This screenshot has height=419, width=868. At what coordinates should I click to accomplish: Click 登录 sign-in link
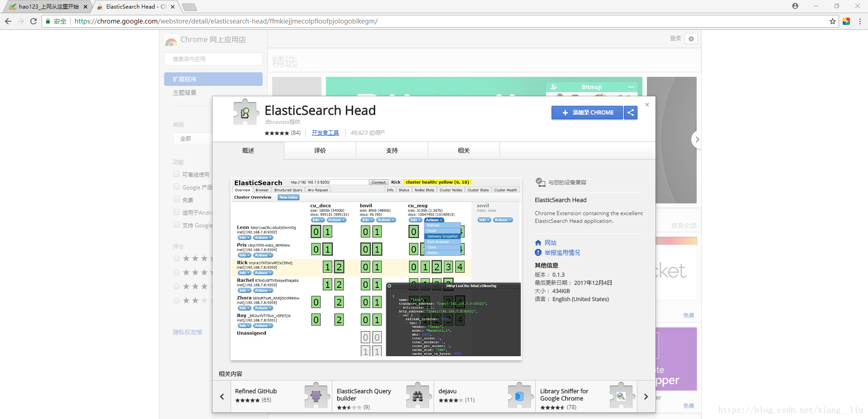click(675, 38)
